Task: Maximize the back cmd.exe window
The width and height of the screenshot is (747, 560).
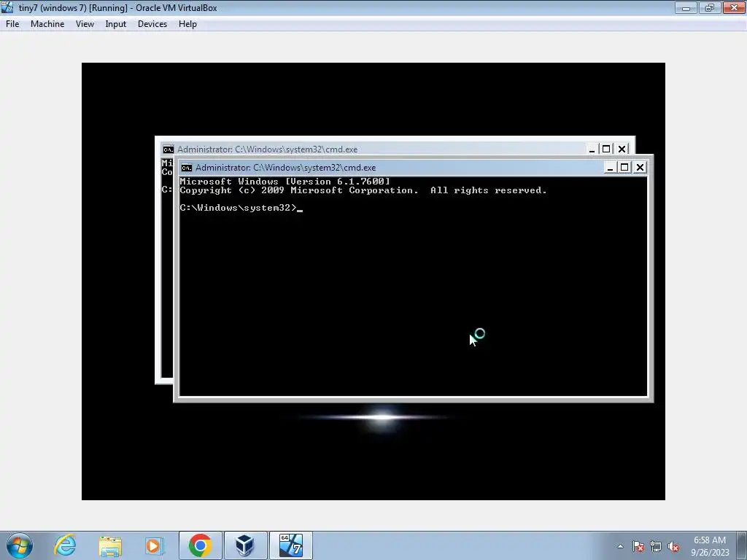Action: click(606, 149)
